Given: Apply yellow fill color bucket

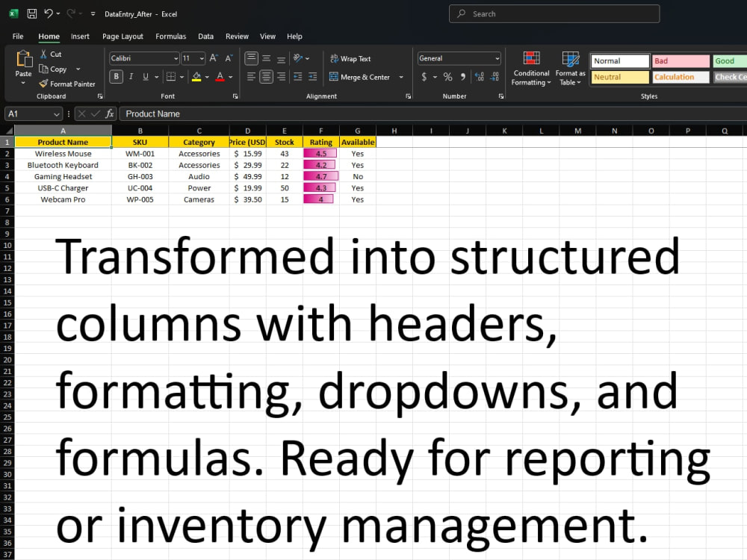Looking at the screenshot, I should click(196, 77).
